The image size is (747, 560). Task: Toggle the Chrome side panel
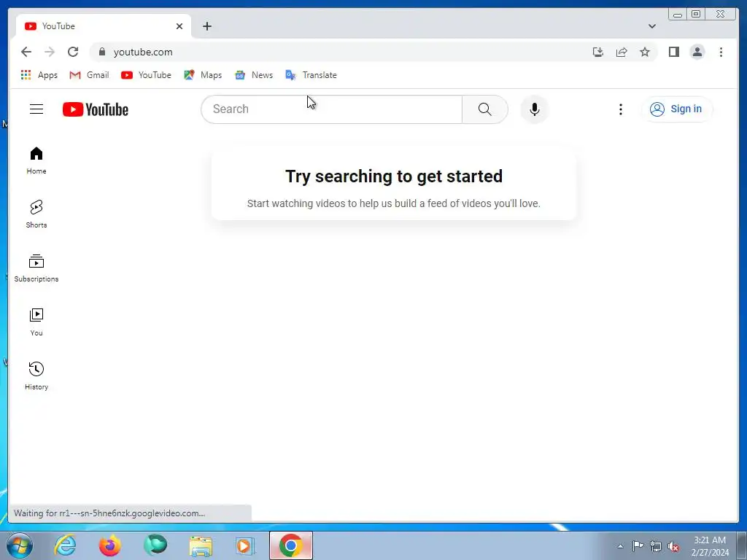point(673,52)
